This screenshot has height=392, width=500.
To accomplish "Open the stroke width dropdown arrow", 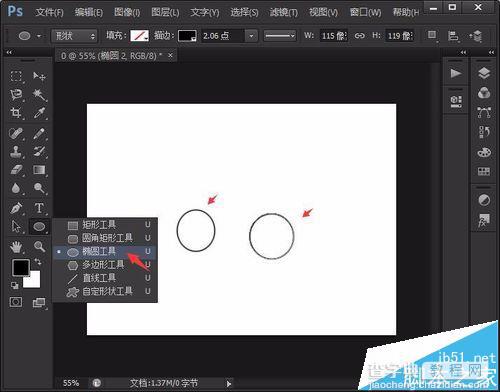I will 251,36.
